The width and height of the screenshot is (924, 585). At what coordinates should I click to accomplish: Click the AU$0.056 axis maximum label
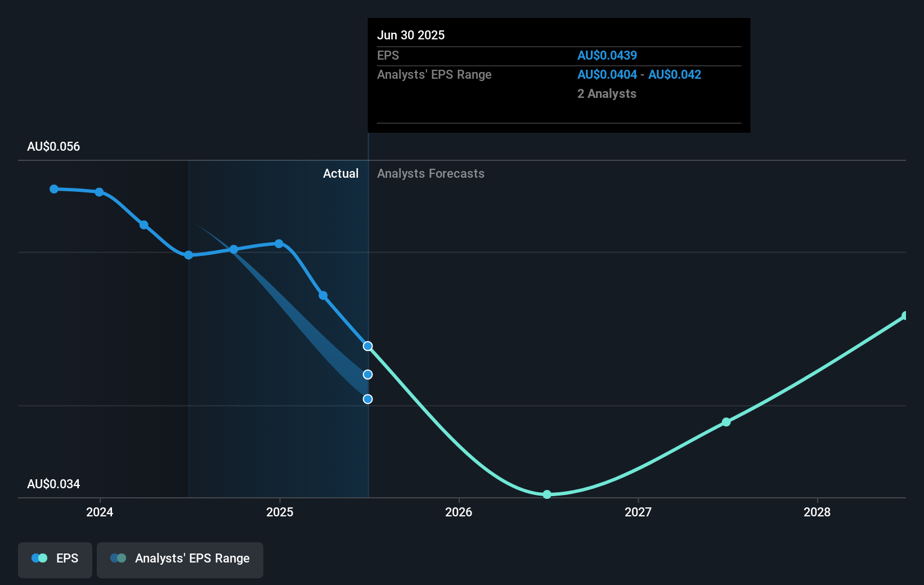point(53,146)
